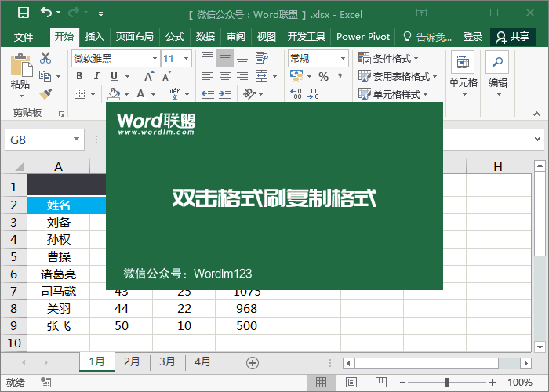The height and width of the screenshot is (392, 549).
Task: Add a new sheet with plus icon
Action: click(x=252, y=362)
